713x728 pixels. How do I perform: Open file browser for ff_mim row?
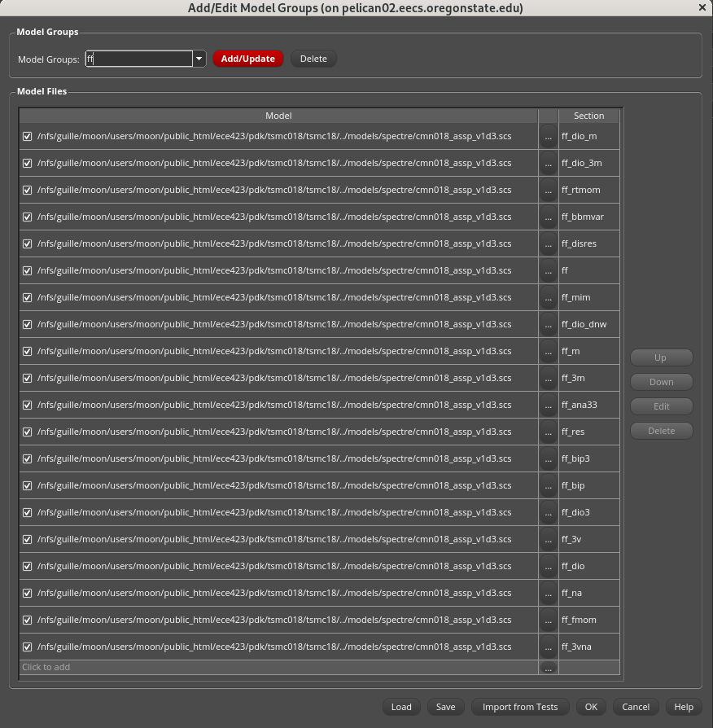tap(548, 298)
